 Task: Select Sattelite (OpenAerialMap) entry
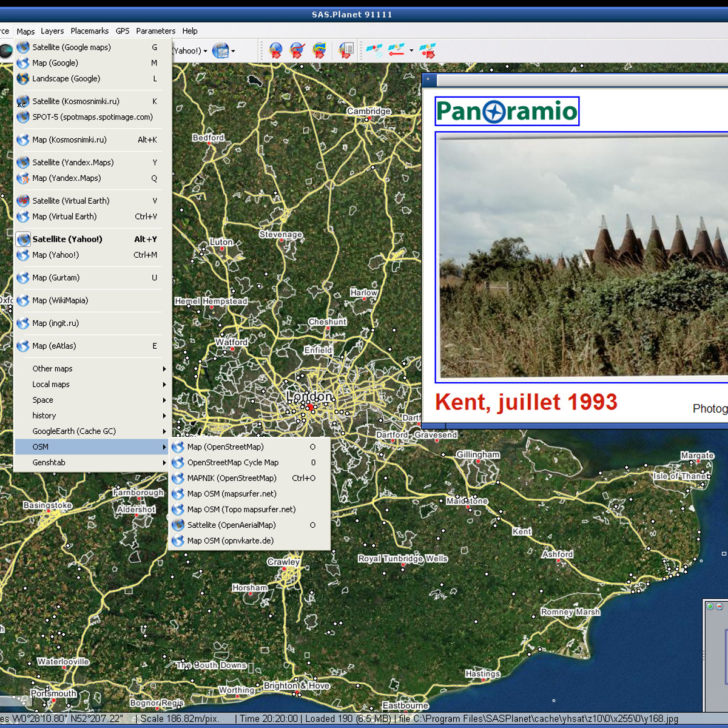coord(249,525)
